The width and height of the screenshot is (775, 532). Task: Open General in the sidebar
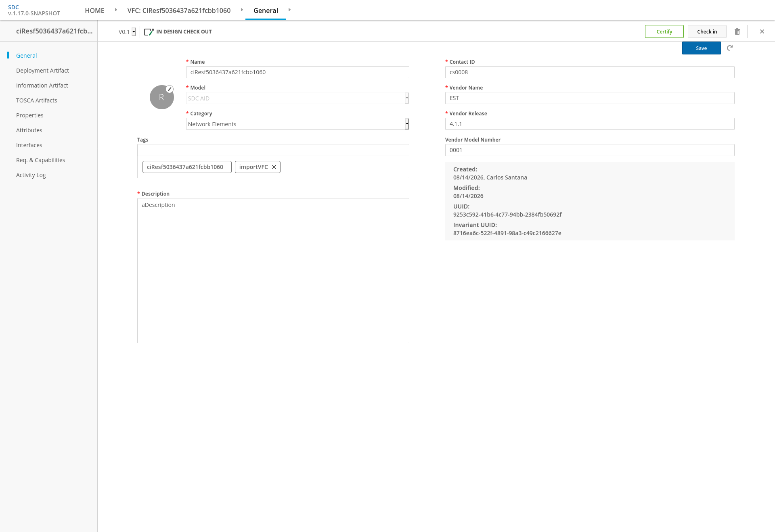[26, 56]
